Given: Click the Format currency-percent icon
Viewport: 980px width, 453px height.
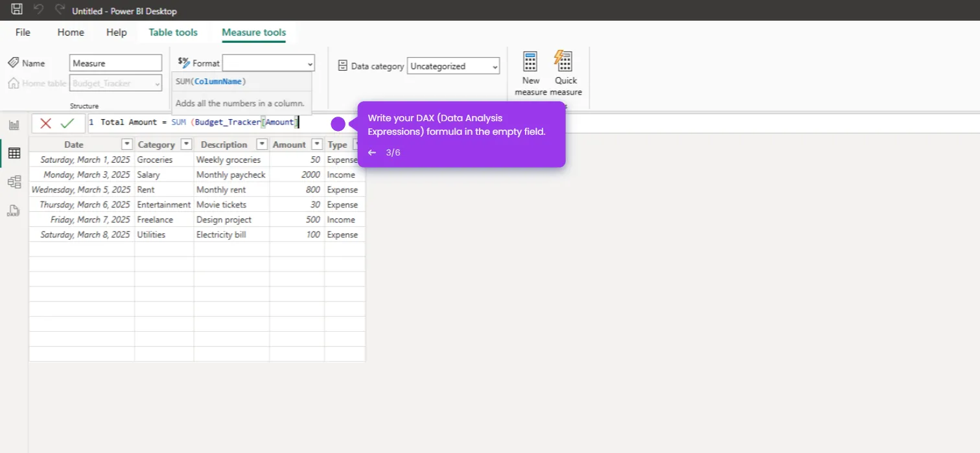Looking at the screenshot, I should (x=184, y=62).
